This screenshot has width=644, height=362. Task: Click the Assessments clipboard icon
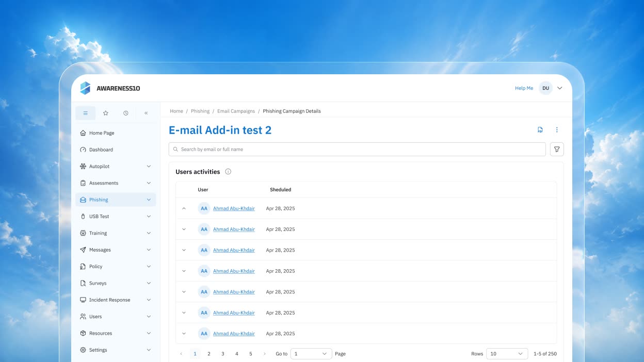click(83, 183)
